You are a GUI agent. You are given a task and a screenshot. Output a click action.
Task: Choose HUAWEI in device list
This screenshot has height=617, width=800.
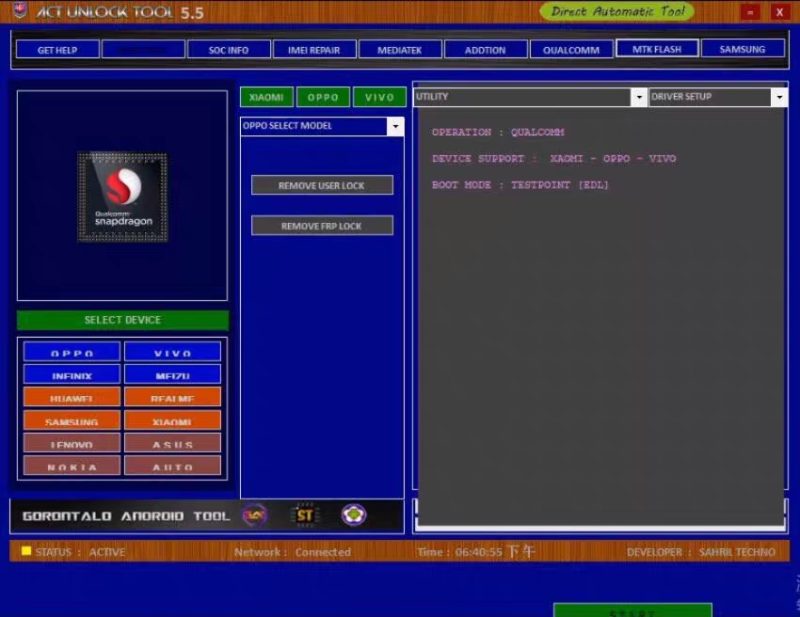[72, 397]
